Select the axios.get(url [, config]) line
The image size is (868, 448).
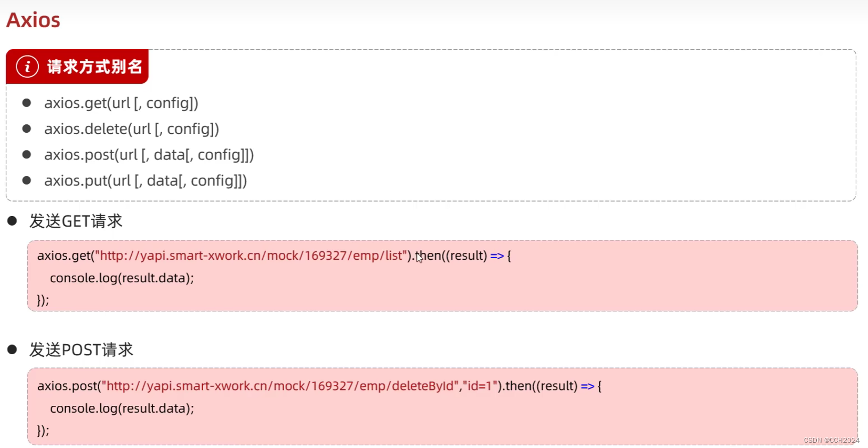(121, 103)
